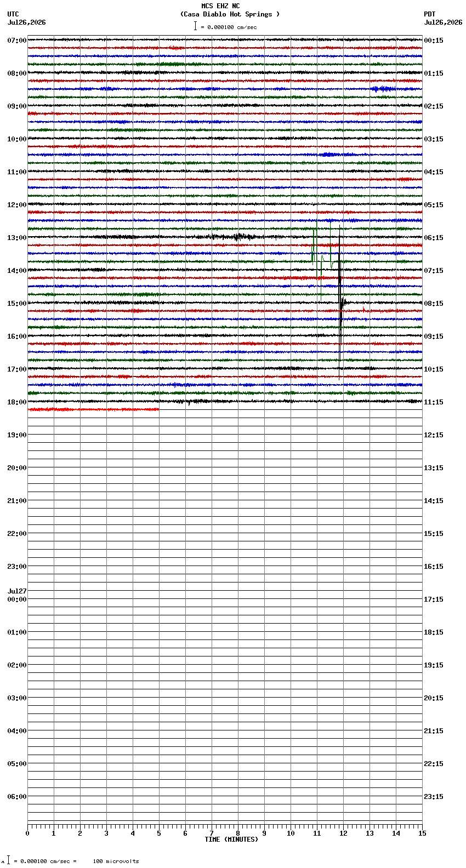Click the PDT label at top right

429,14
